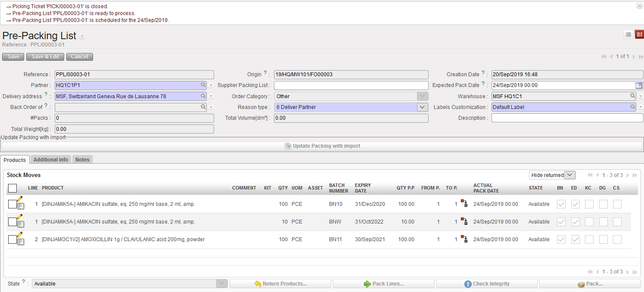This screenshot has width=644, height=292.
Task: Click the Pack Lines button
Action: pyautogui.click(x=383, y=284)
